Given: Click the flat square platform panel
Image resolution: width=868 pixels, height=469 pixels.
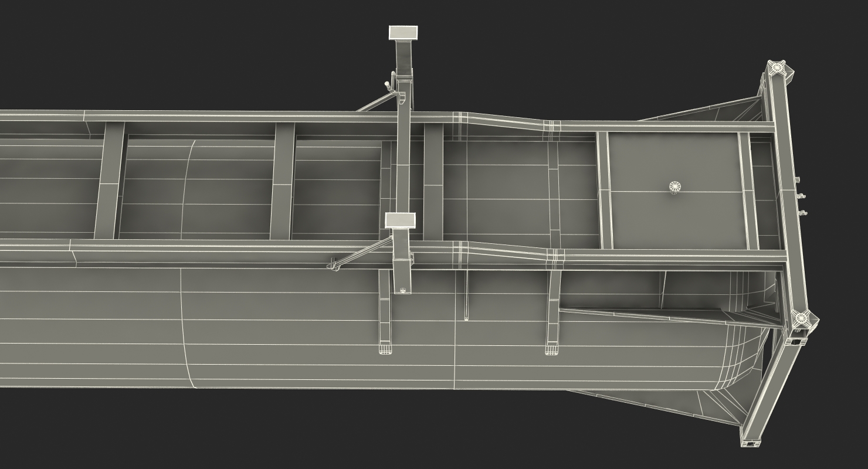Looking at the screenshot, I should click(675, 190).
